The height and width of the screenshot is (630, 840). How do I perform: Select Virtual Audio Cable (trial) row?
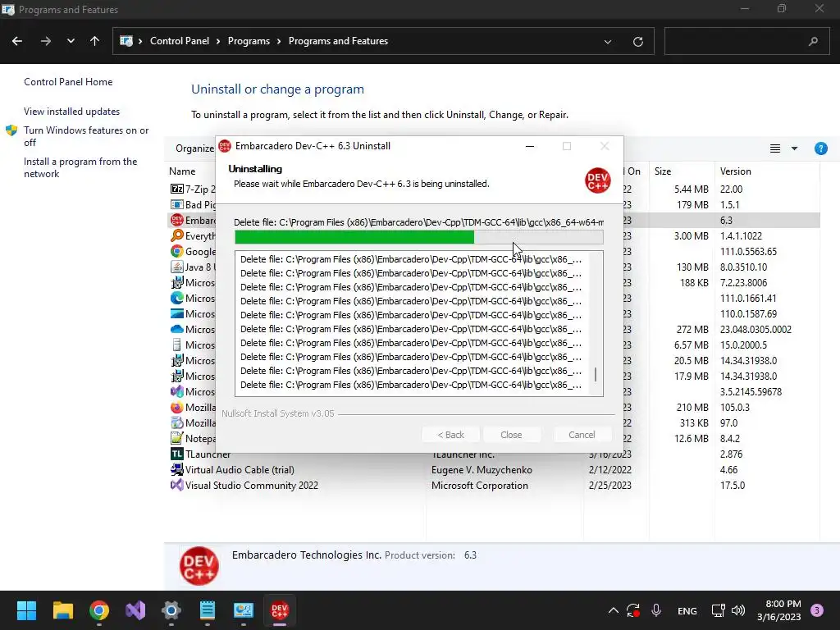494,470
